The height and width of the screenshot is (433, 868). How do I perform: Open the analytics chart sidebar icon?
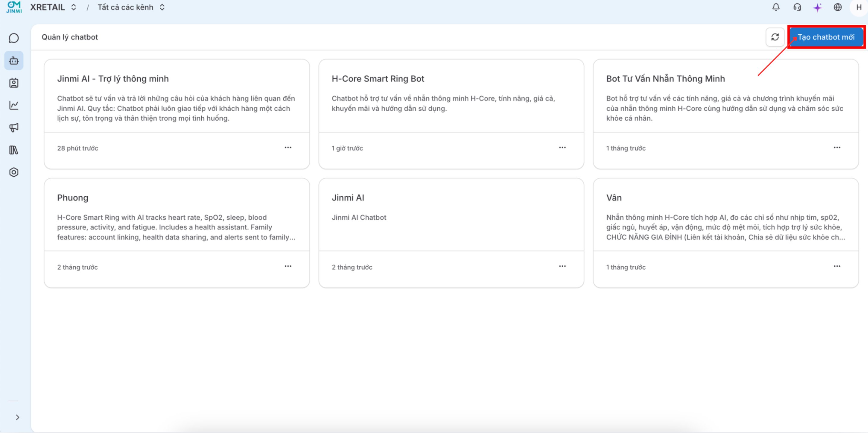(14, 105)
